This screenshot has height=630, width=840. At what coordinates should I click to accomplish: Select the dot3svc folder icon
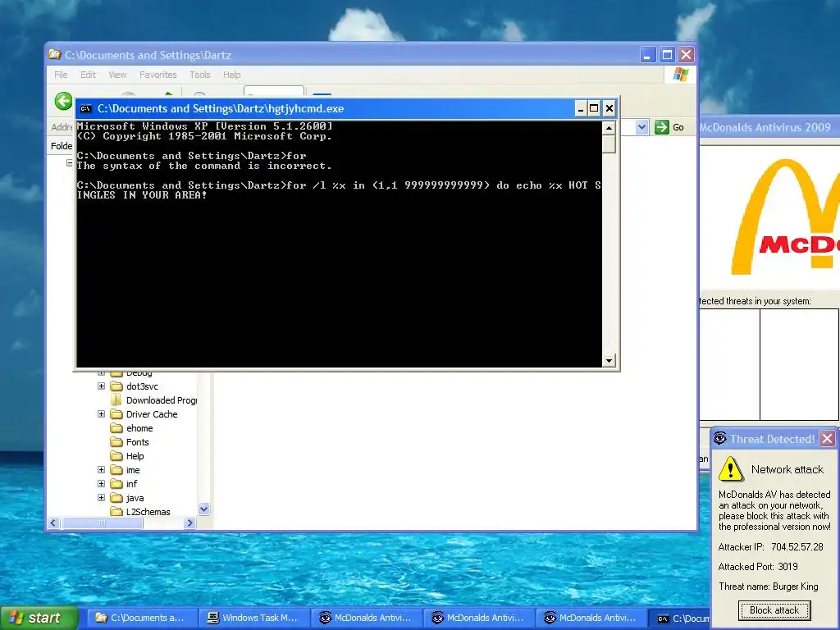click(x=116, y=386)
